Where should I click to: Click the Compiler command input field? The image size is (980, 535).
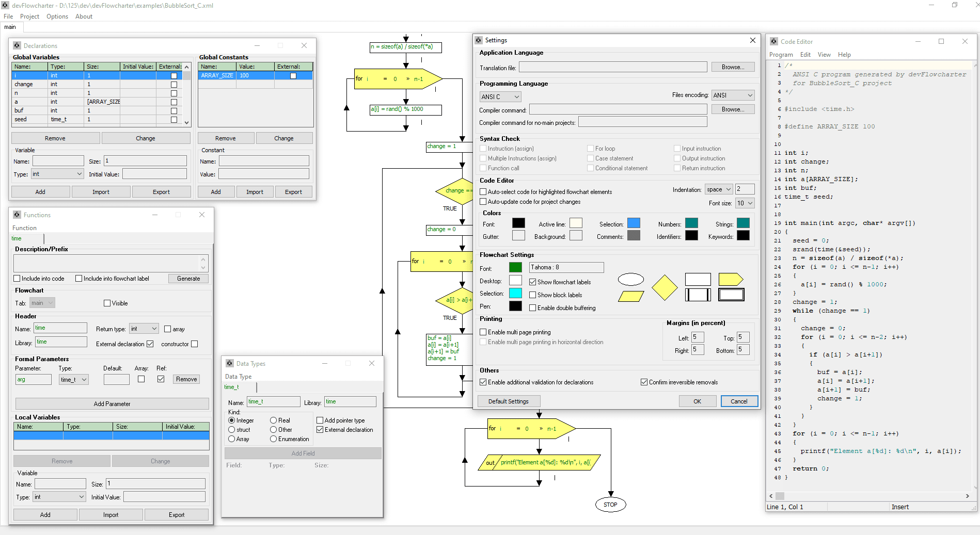tap(618, 109)
